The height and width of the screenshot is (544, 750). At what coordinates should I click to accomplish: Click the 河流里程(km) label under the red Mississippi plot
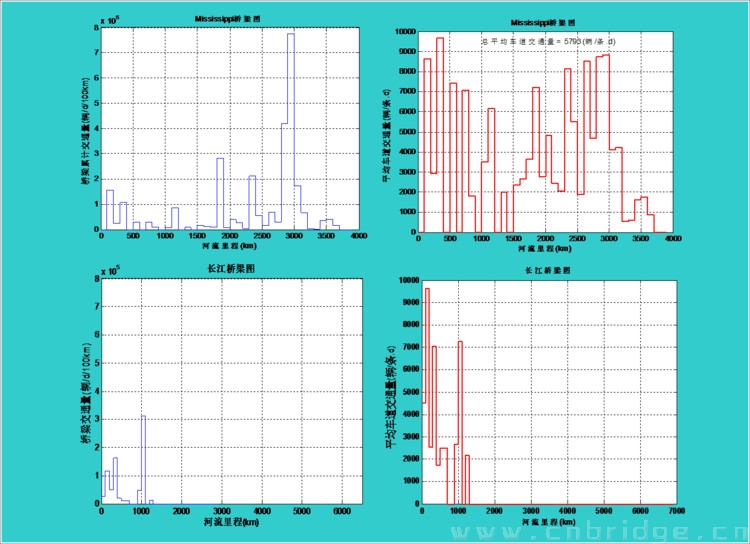tap(545, 249)
